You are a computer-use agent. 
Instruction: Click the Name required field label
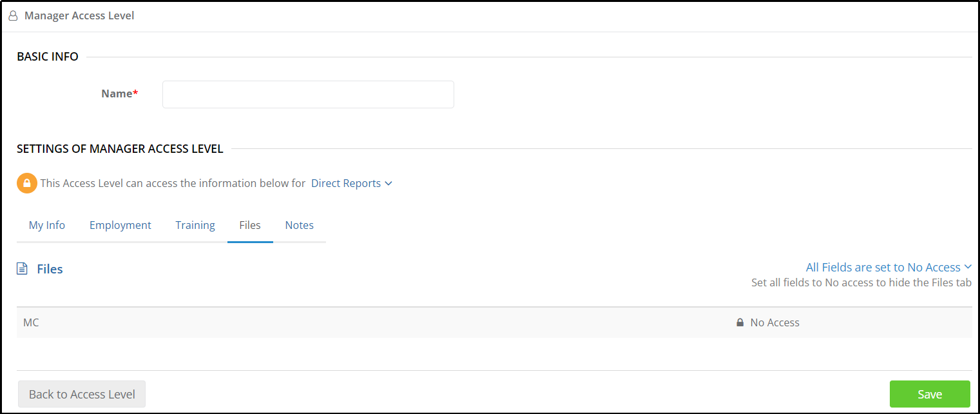(x=120, y=94)
